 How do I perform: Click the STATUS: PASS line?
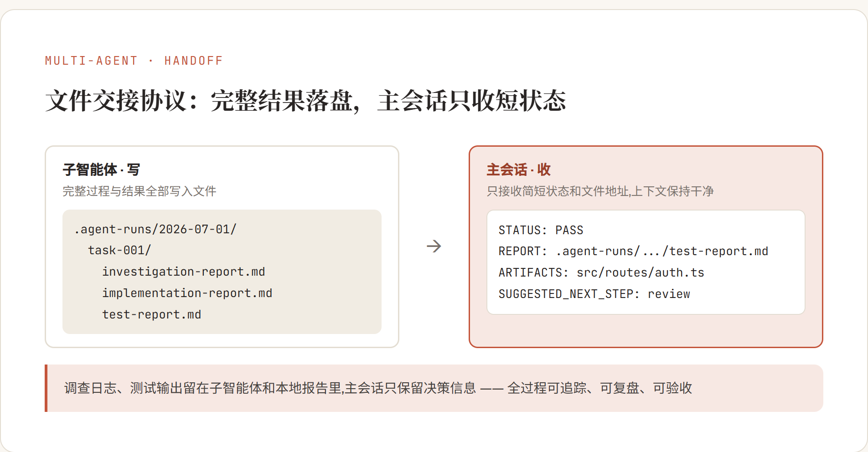coord(541,230)
